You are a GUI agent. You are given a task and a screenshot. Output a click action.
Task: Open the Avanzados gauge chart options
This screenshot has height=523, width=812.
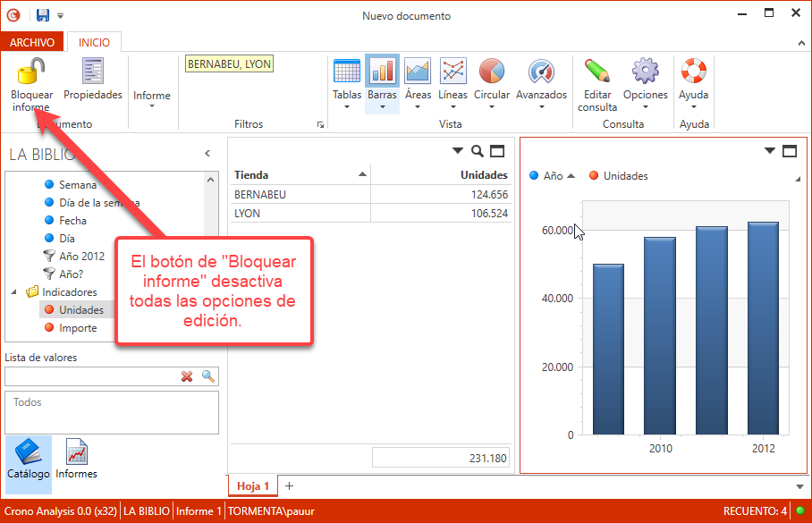pyautogui.click(x=541, y=72)
